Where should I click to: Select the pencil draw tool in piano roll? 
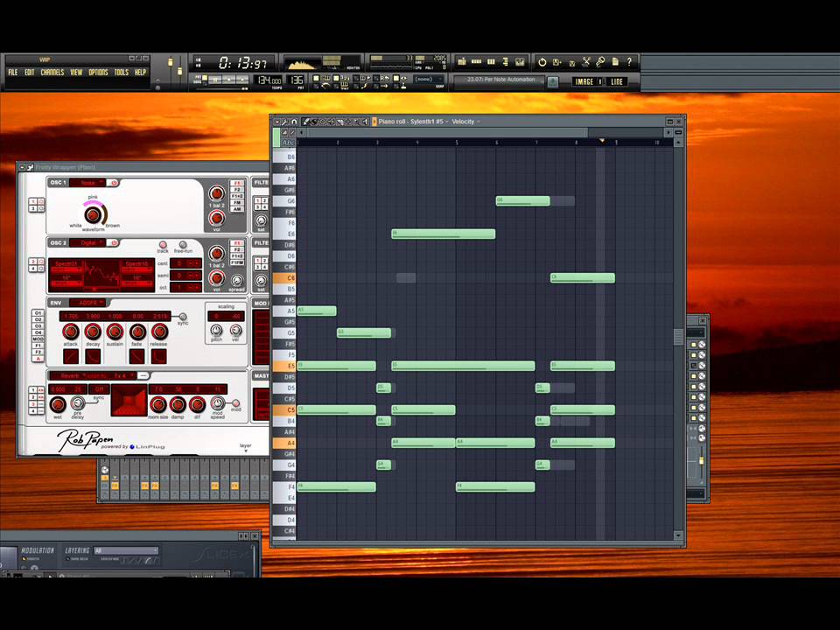306,122
